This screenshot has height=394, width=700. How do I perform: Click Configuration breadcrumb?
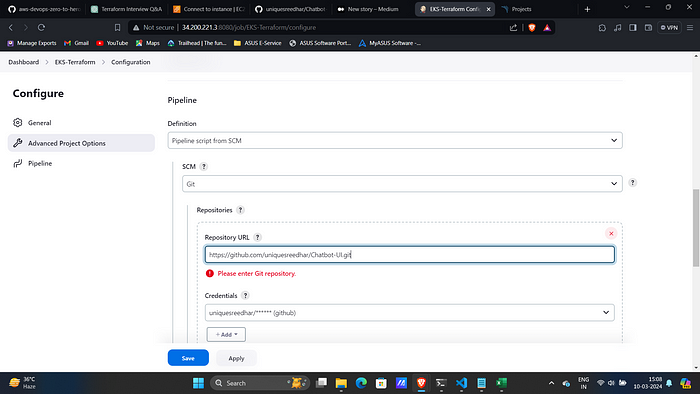pyautogui.click(x=131, y=62)
